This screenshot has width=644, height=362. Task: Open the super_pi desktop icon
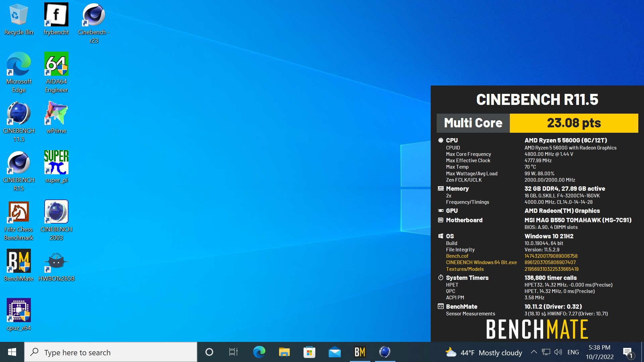tap(56, 167)
